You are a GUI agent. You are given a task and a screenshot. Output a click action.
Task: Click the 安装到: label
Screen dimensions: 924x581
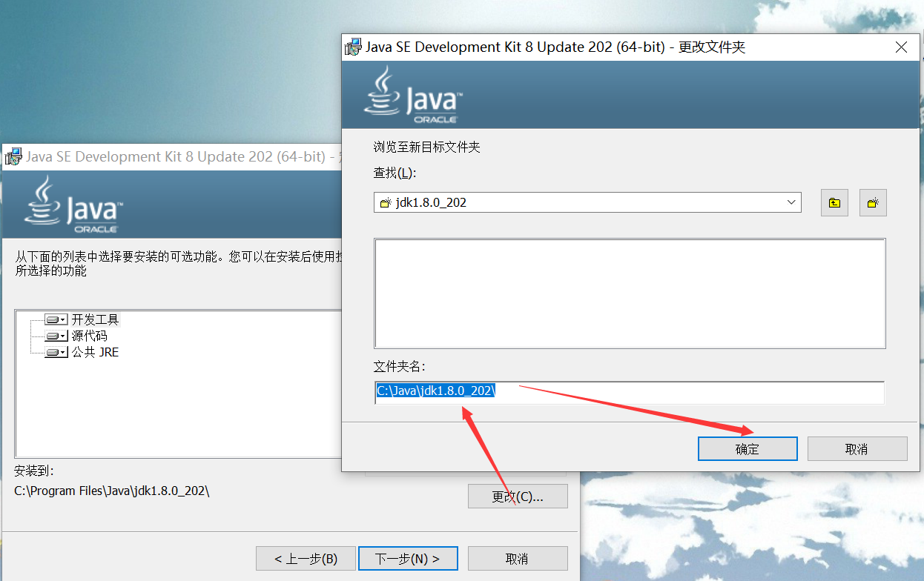[x=34, y=471]
